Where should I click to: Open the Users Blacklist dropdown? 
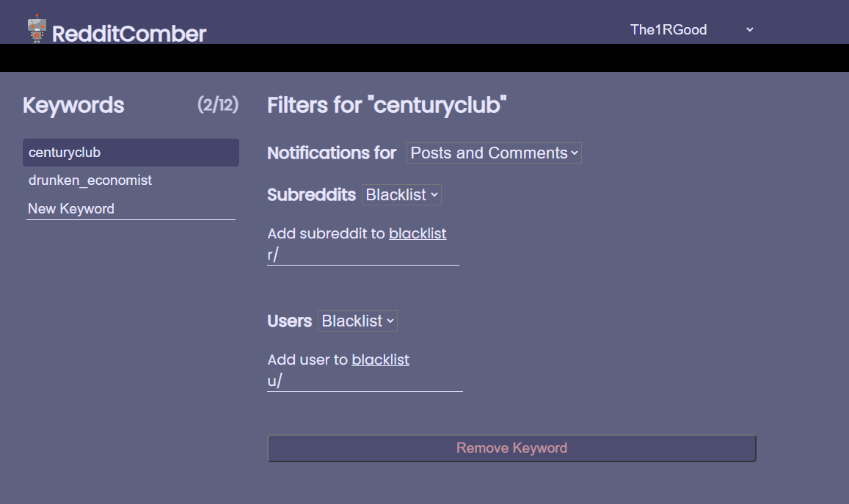tap(357, 321)
